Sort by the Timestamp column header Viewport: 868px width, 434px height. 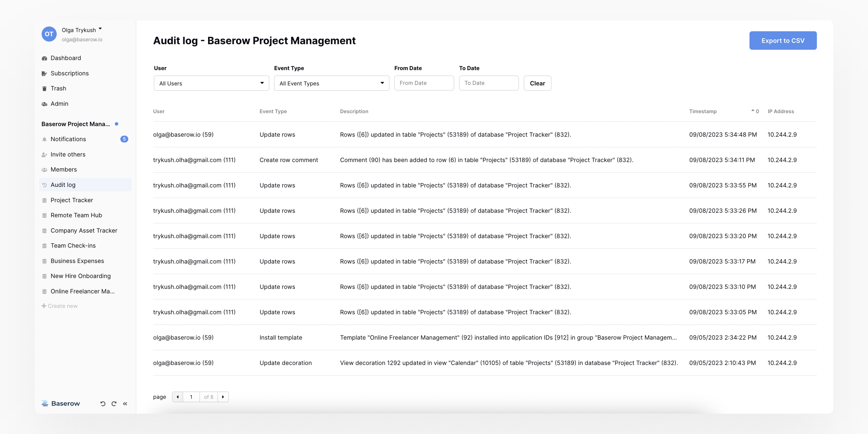pos(702,111)
